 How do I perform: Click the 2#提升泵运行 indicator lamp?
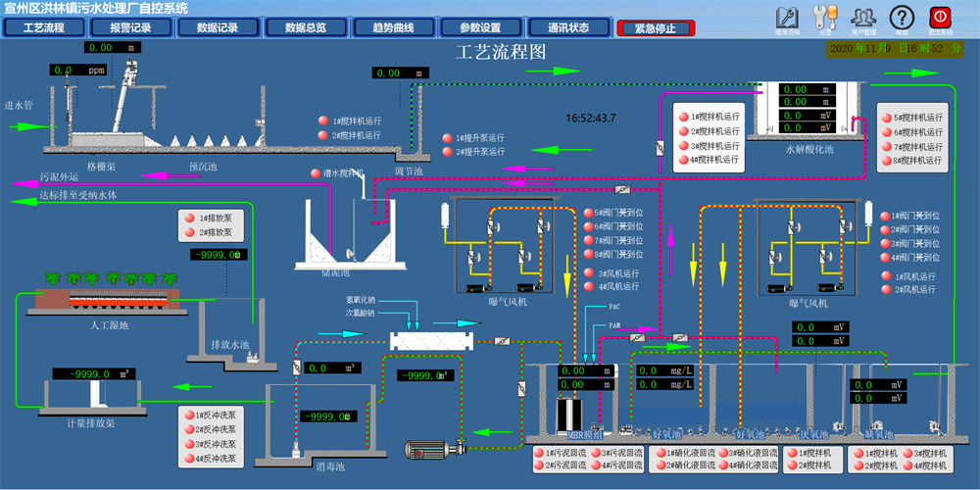coord(448,152)
